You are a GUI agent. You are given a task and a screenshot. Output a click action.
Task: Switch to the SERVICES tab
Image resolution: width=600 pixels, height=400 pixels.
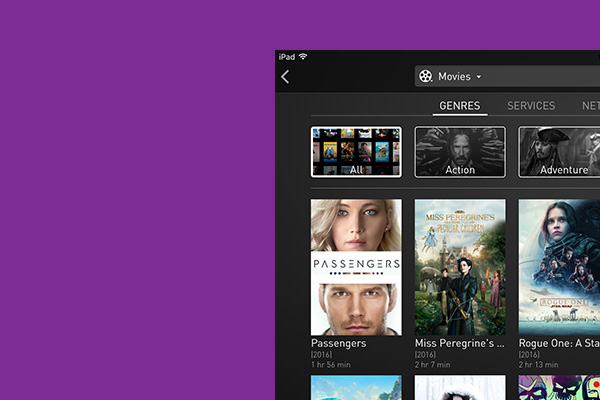tap(531, 106)
